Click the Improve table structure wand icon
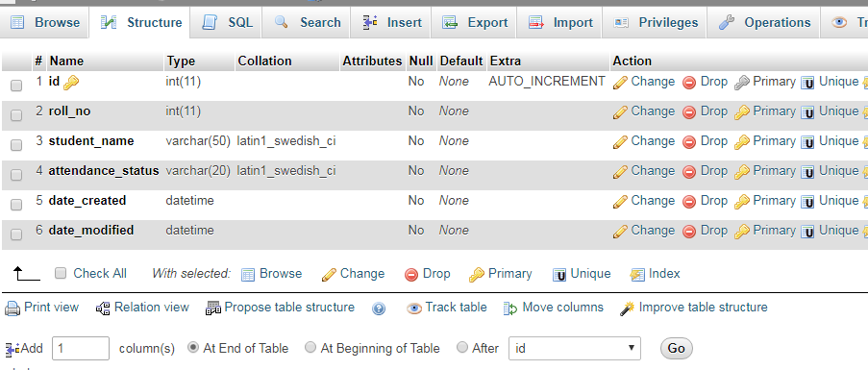 [x=627, y=308]
